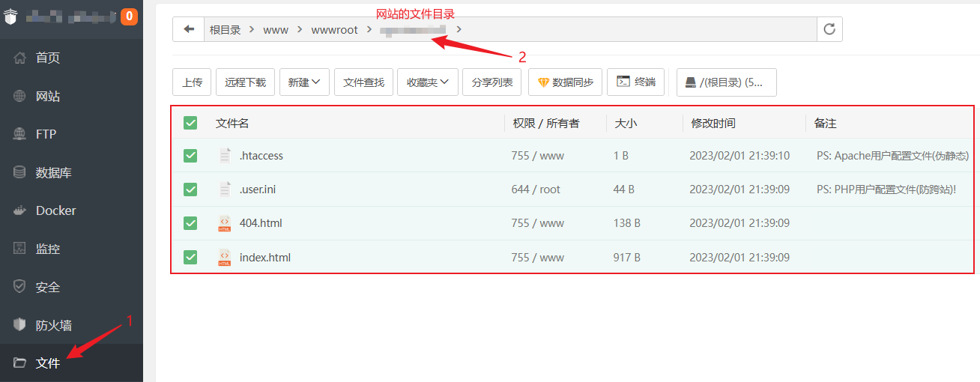Click the back arrow in path bar
Image resolution: width=980 pixels, height=382 pixels.
tap(189, 29)
